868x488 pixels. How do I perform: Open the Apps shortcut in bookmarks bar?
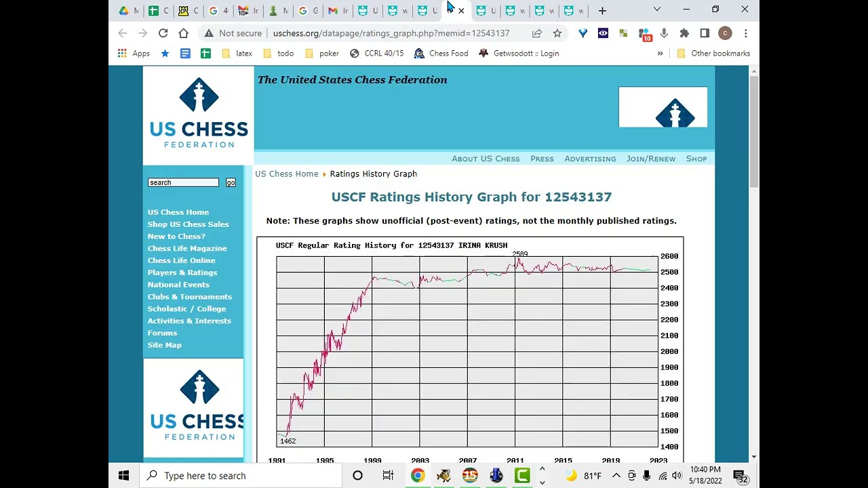134,54
